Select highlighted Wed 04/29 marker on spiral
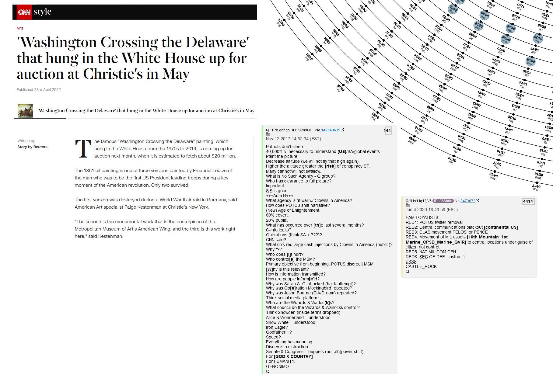 [510, 29]
